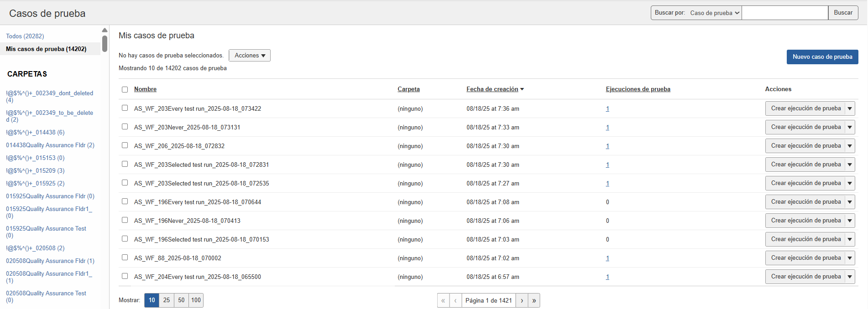This screenshot has height=309, width=868.
Task: Click the previous page arrow
Action: point(455,300)
